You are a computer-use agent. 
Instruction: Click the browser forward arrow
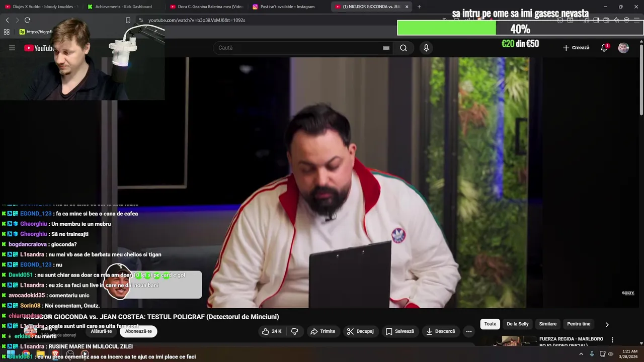[17, 20]
